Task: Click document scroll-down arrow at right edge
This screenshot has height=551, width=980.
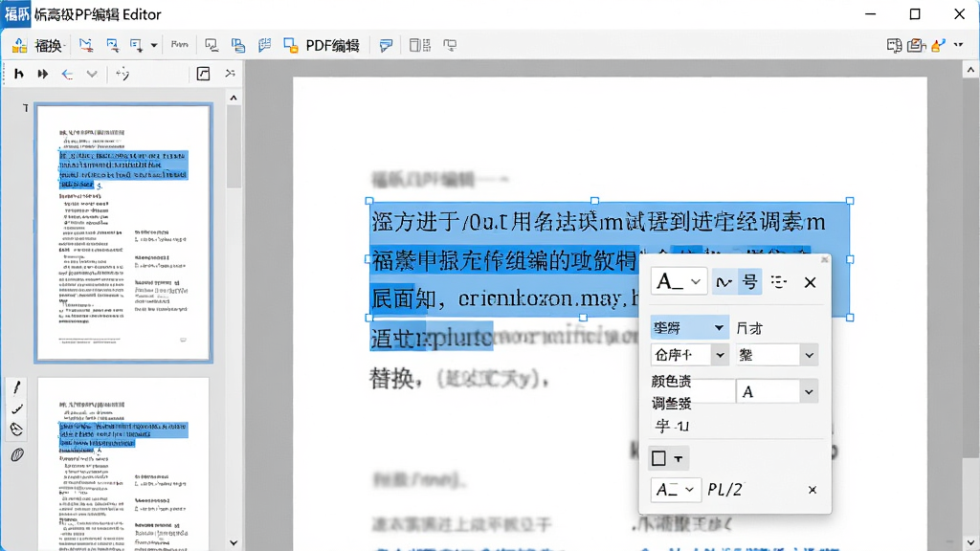Action: [x=970, y=542]
